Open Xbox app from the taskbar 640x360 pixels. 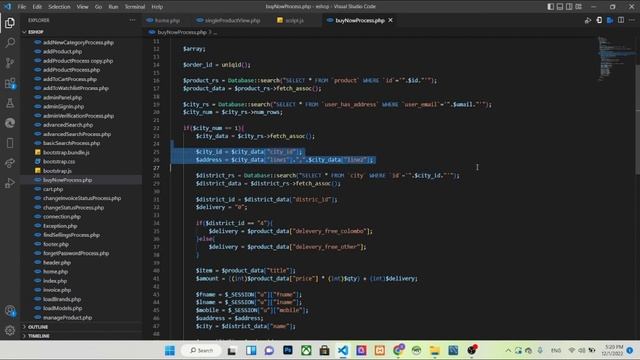pos(306,350)
